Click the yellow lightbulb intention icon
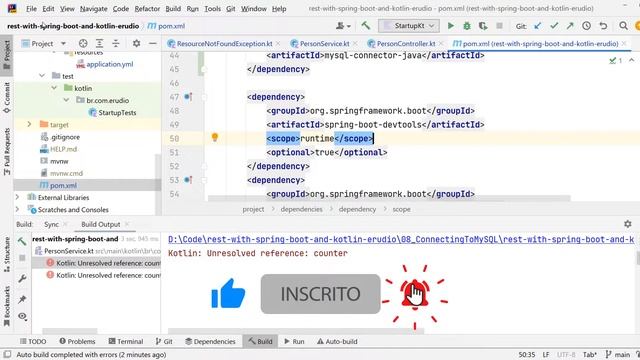Viewport: 640px width, 360px height. coord(215,138)
